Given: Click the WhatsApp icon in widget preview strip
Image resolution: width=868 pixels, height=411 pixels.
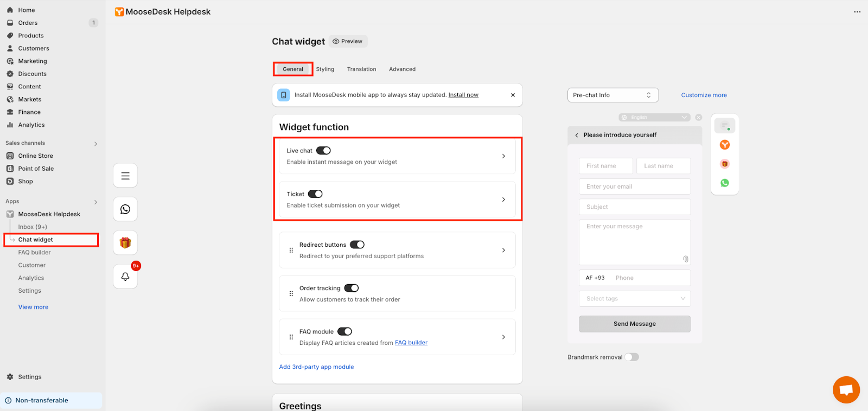Looking at the screenshot, I should click(x=725, y=183).
